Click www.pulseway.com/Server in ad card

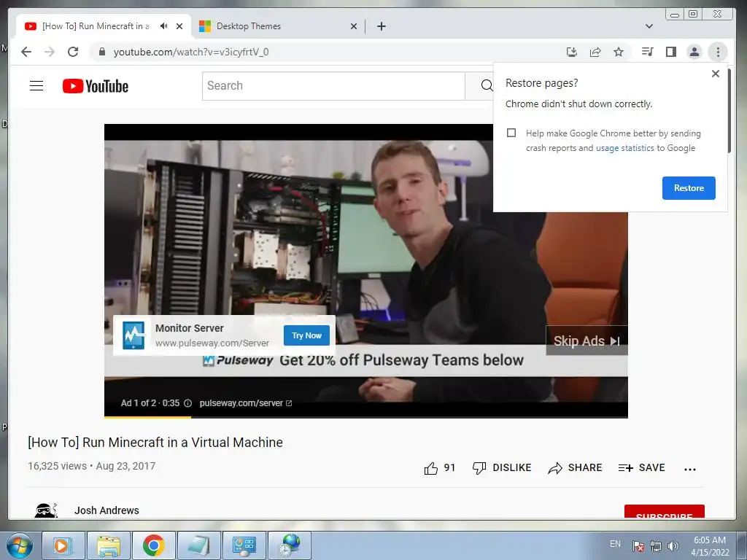[212, 343]
